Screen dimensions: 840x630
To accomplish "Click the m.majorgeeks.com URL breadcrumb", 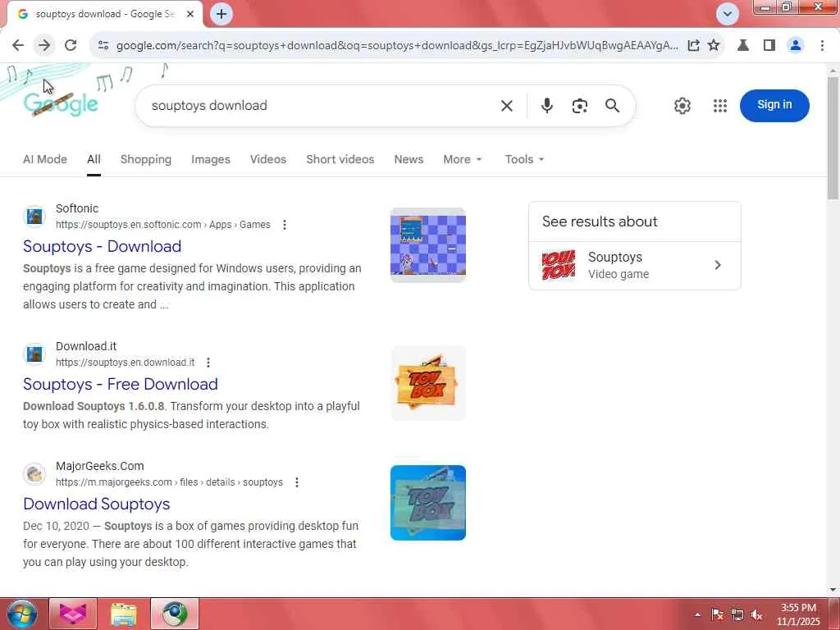I will click(x=169, y=482).
